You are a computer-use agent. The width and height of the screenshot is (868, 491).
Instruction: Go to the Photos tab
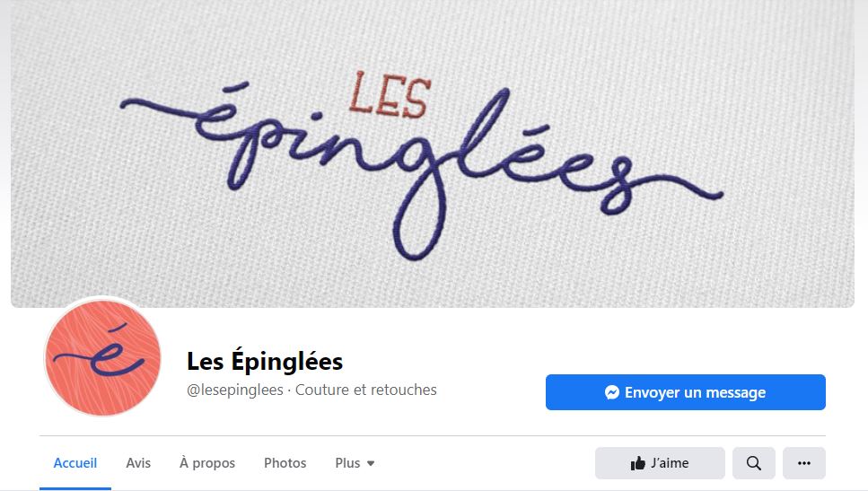(285, 463)
